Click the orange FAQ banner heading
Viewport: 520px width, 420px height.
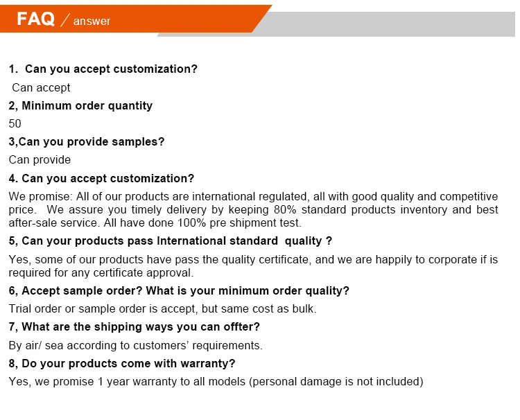coord(35,19)
